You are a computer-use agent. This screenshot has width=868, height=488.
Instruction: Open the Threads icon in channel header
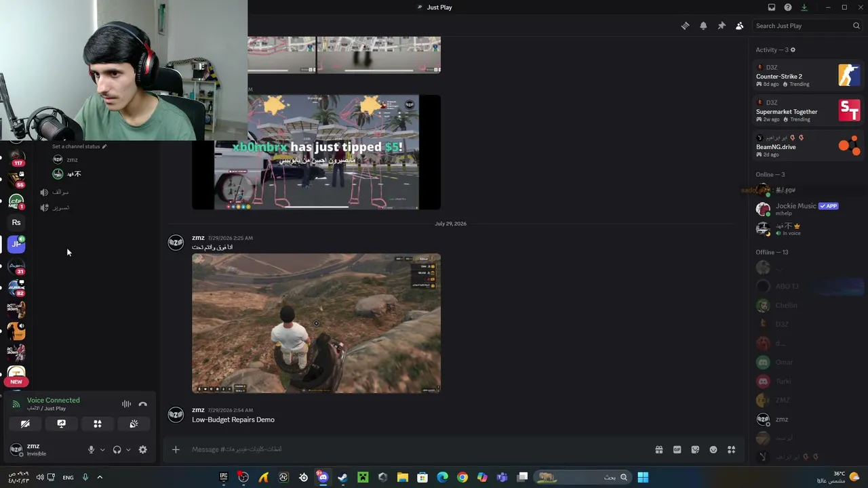pos(685,26)
